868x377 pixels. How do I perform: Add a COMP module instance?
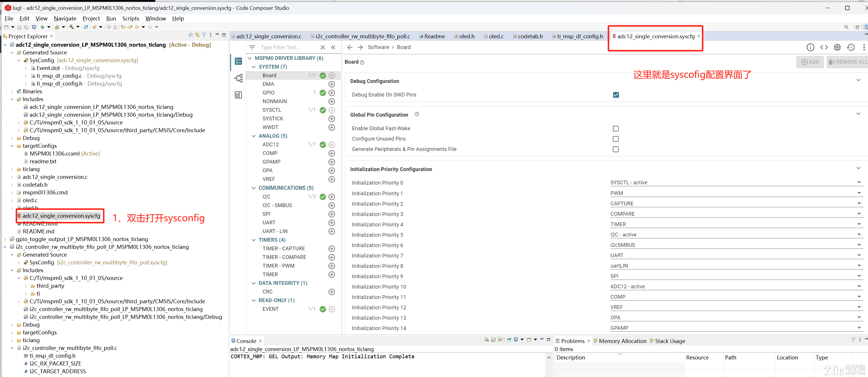point(332,153)
